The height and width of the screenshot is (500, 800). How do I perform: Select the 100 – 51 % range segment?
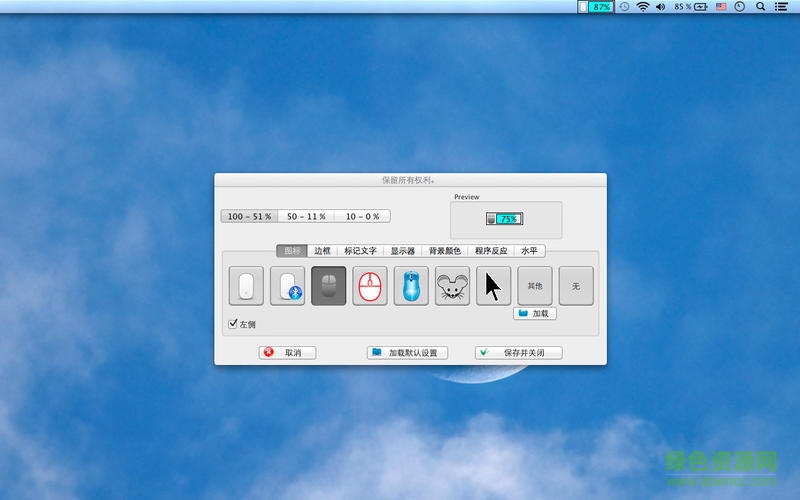pyautogui.click(x=249, y=216)
